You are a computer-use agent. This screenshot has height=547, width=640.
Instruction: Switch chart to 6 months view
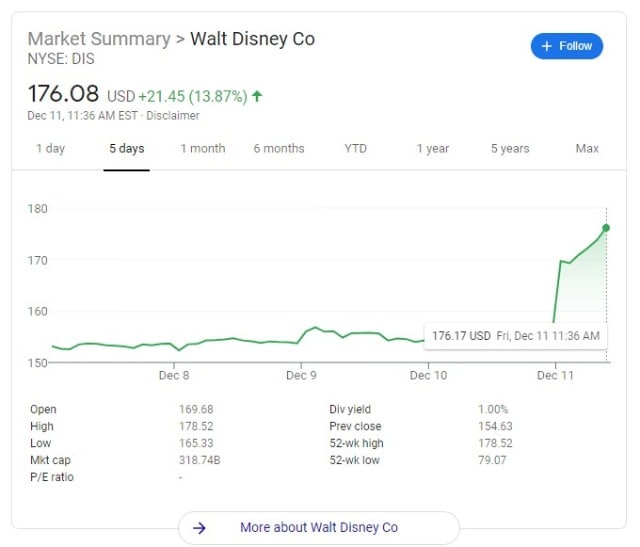(x=279, y=148)
